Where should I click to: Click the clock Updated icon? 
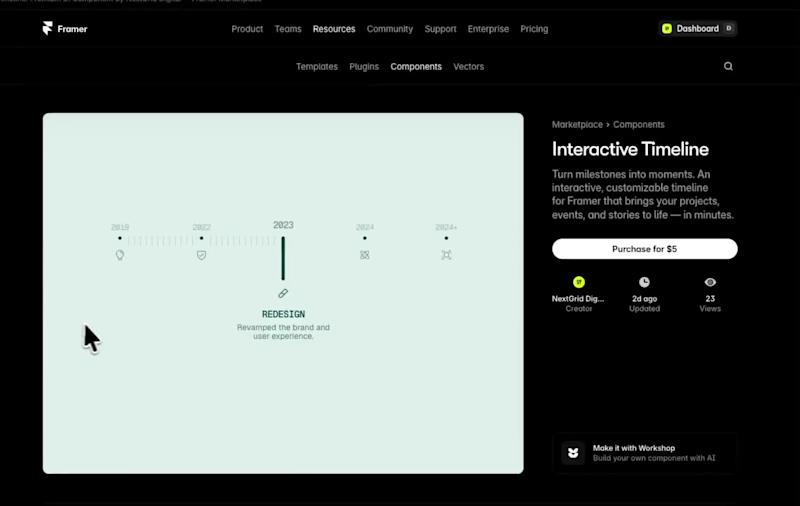(644, 282)
